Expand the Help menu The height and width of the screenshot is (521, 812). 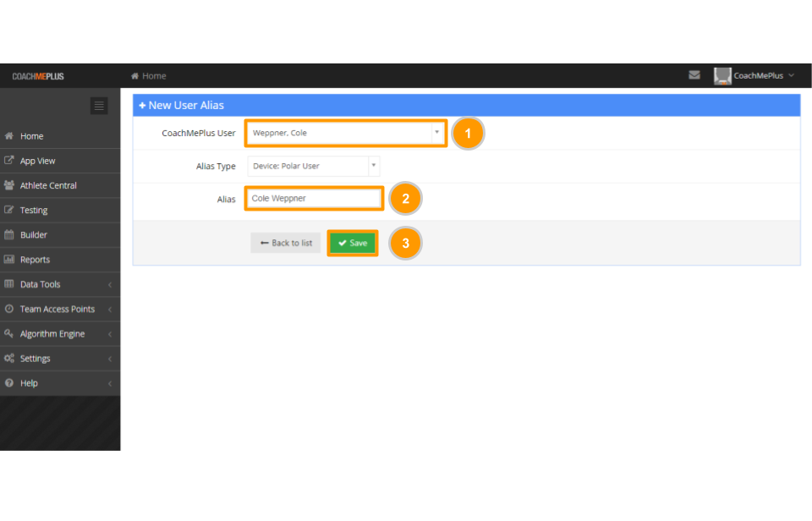(60, 383)
